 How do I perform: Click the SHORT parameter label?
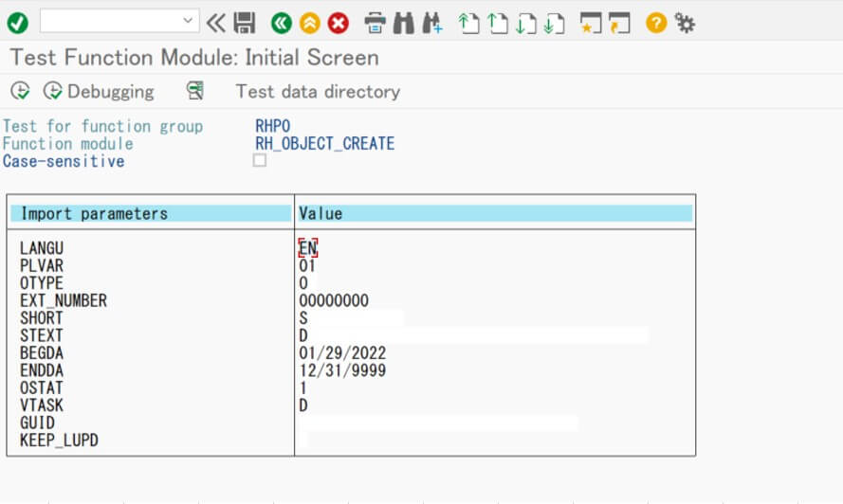click(x=42, y=318)
